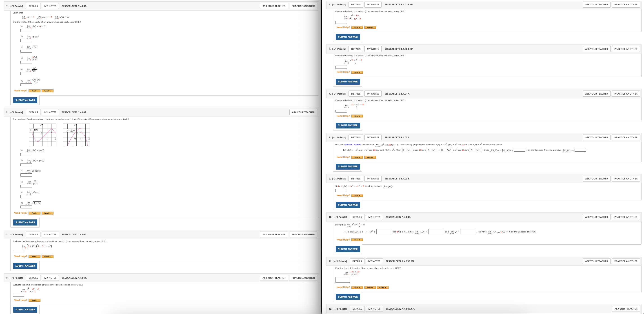Click Ask Your Teacher for question 2
Image resolution: width=644 pixels, height=314 pixels.
303,112
